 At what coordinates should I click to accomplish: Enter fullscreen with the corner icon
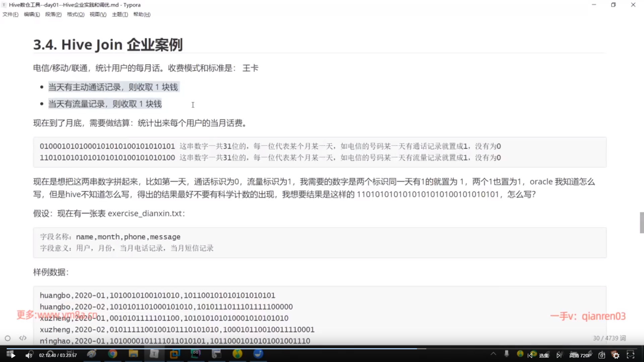pyautogui.click(x=631, y=355)
